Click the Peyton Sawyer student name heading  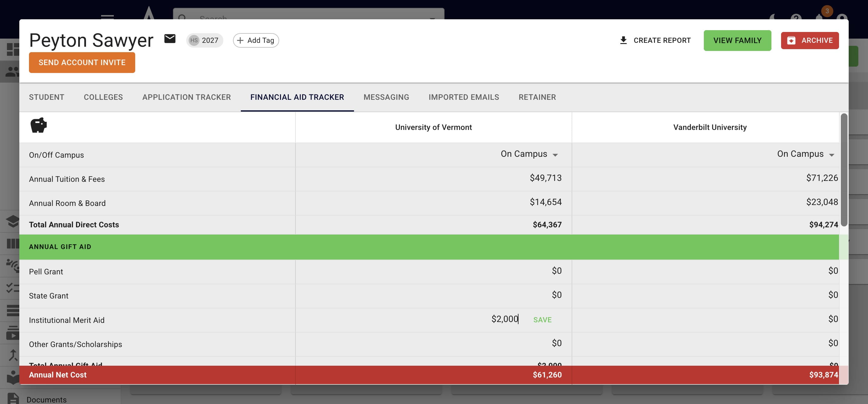(x=91, y=40)
